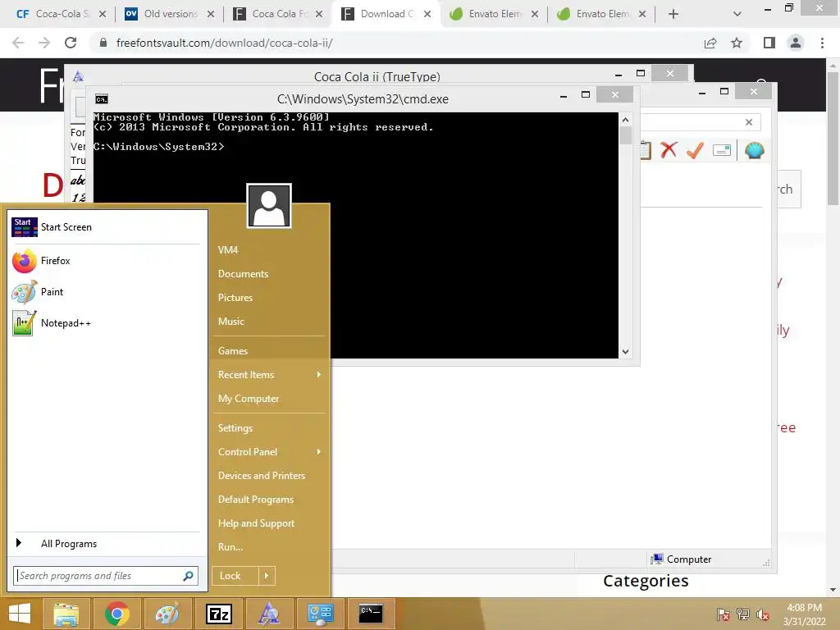
Task: Click the user account picture
Action: pyautogui.click(x=269, y=206)
